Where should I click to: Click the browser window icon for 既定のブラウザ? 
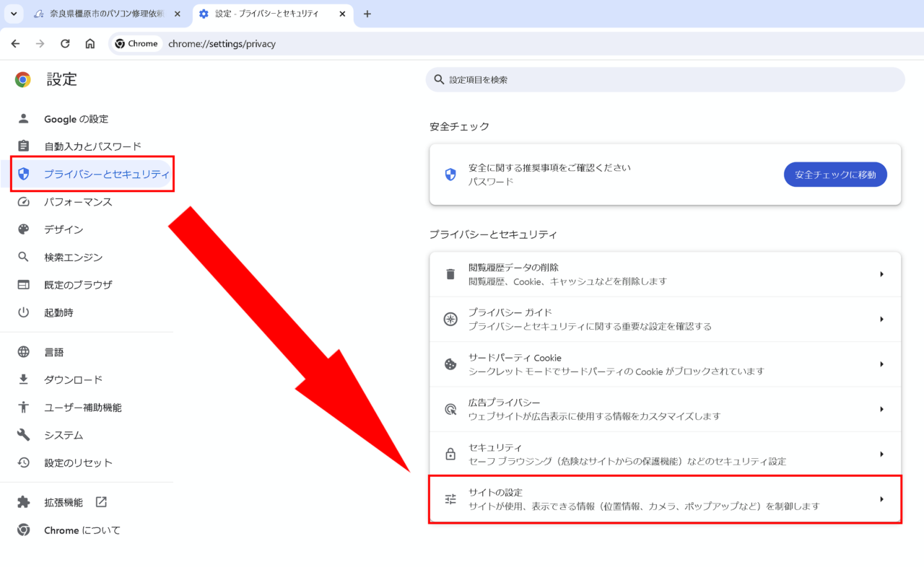[23, 285]
